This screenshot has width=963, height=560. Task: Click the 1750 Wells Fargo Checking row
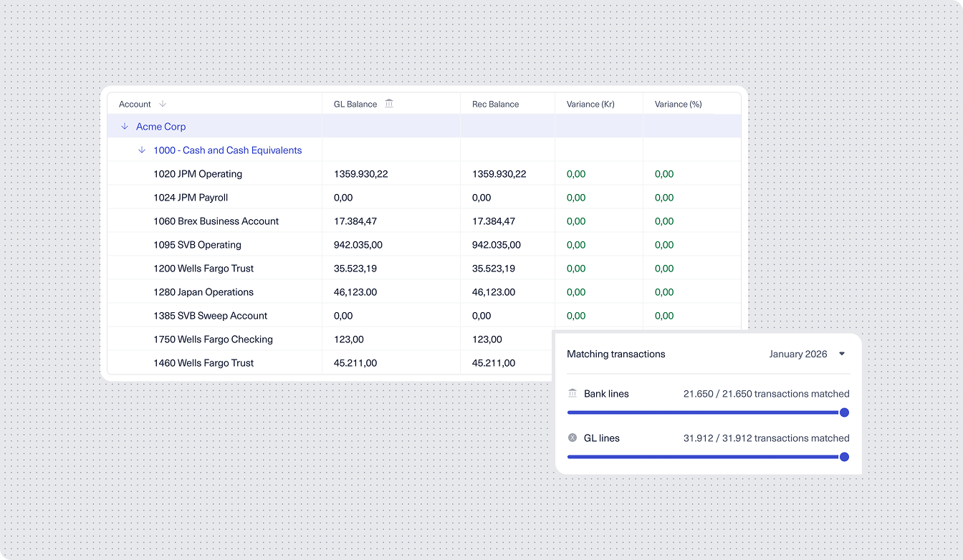coord(213,339)
